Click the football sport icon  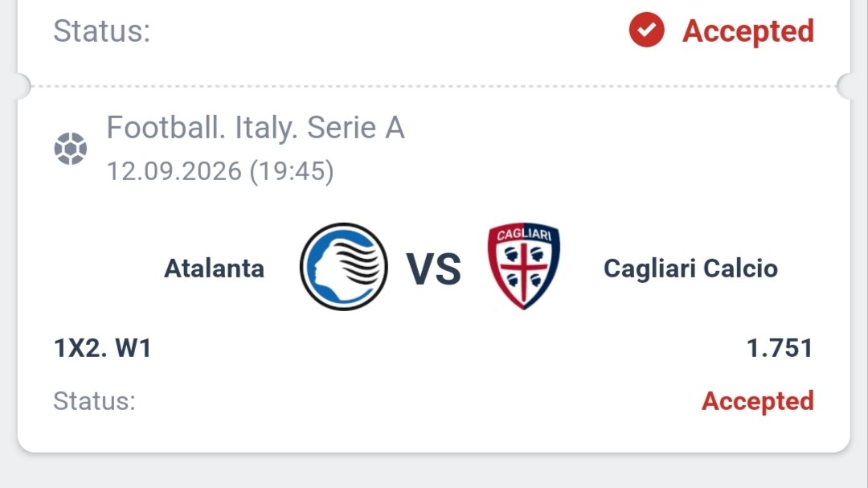70,149
